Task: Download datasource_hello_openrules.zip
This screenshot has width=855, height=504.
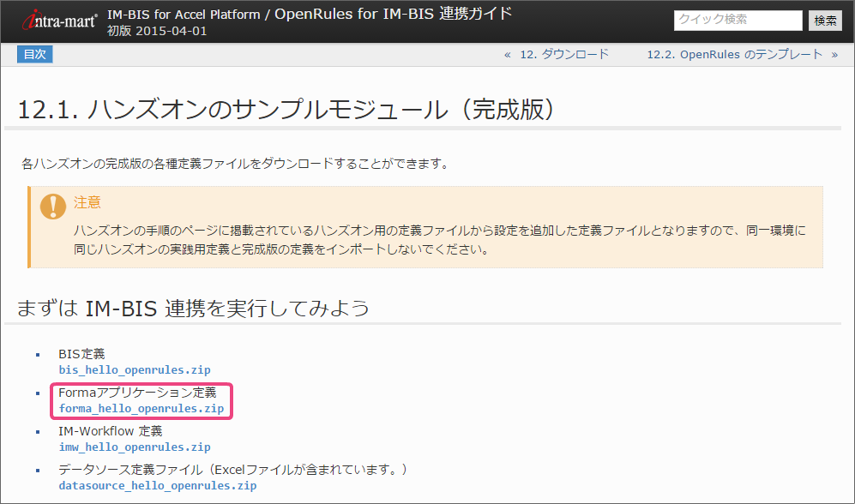Action: tap(158, 486)
